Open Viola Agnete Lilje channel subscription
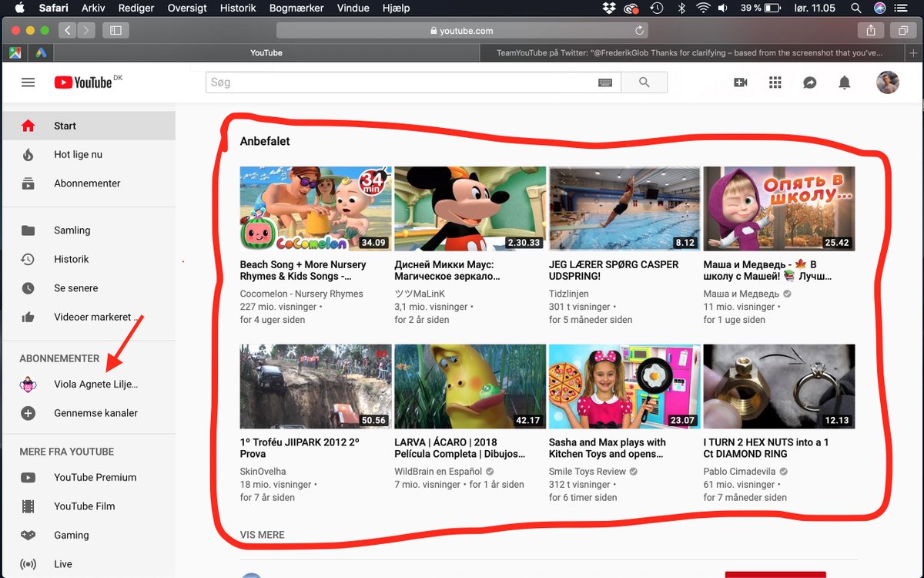Screen dimensions: 924x578 pyautogui.click(x=89, y=384)
